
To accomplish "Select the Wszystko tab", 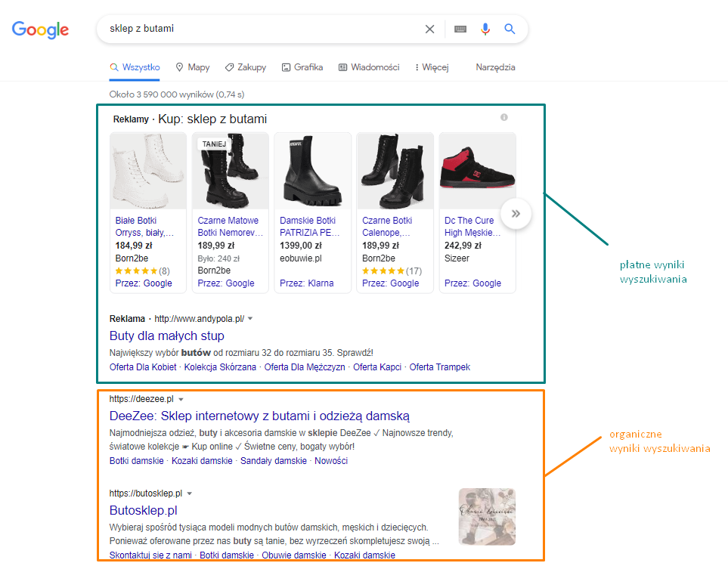I will click(135, 67).
